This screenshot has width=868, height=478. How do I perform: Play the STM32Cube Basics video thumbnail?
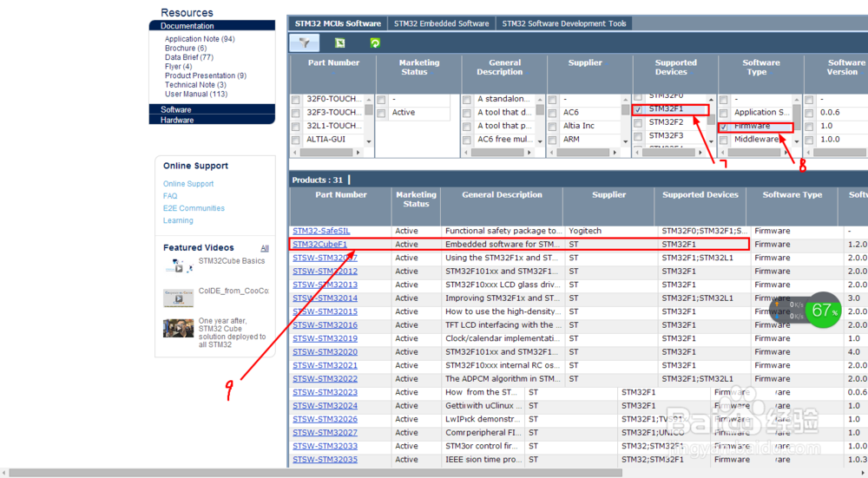(x=178, y=266)
